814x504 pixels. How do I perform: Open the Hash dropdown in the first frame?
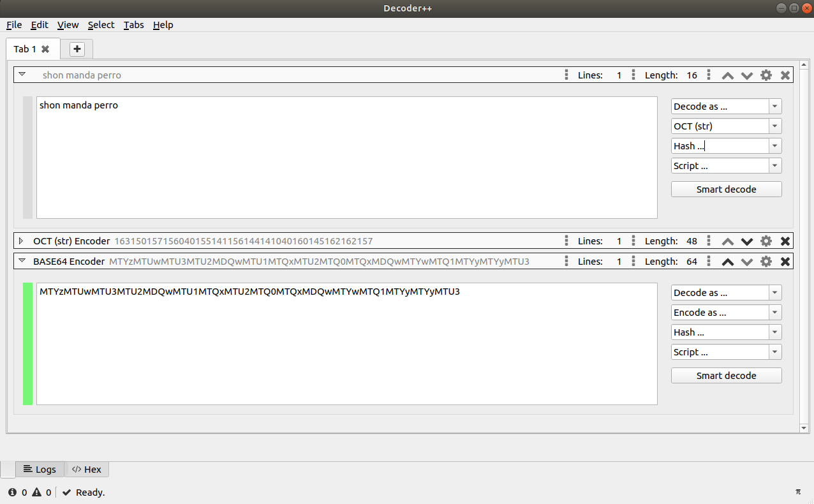(x=774, y=145)
